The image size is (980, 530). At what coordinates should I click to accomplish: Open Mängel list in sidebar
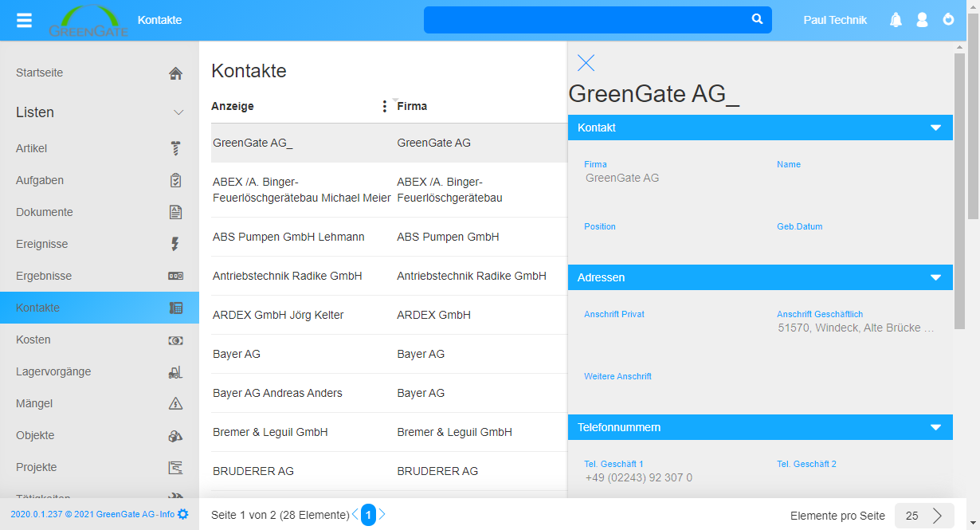click(x=100, y=403)
